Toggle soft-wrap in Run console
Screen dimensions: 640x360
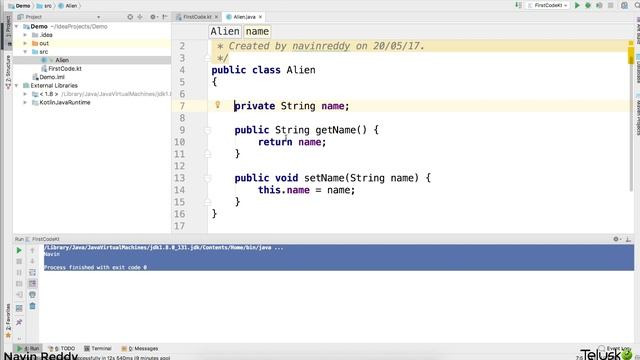click(x=32, y=272)
